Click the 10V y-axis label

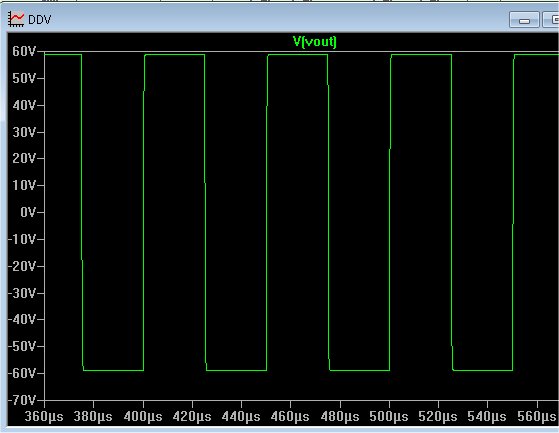[24, 185]
